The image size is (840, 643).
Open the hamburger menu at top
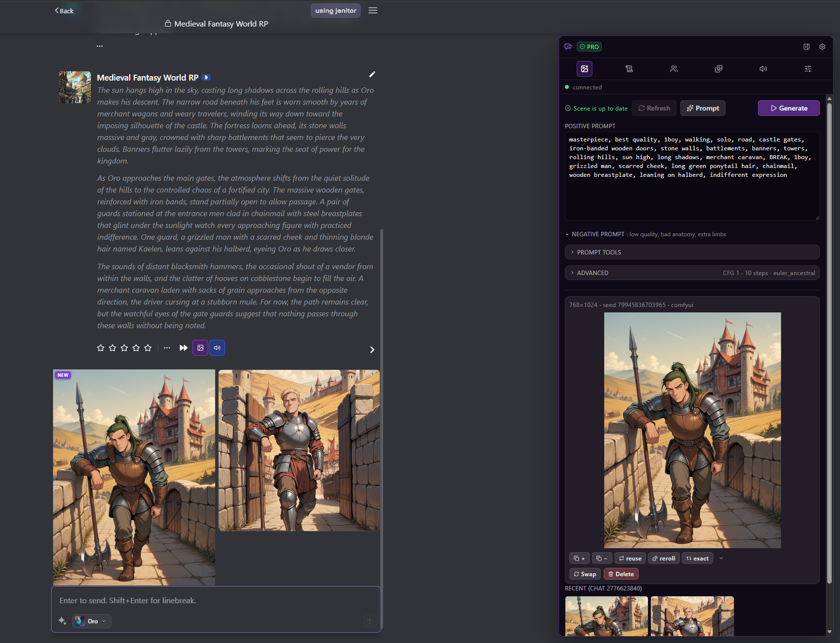tap(373, 10)
